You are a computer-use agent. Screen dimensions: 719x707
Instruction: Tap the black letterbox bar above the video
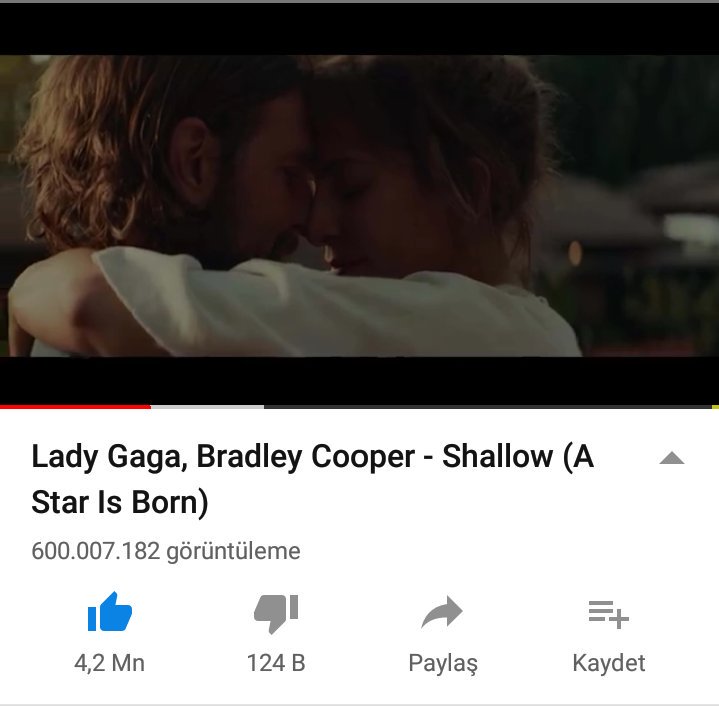pyautogui.click(x=360, y=29)
